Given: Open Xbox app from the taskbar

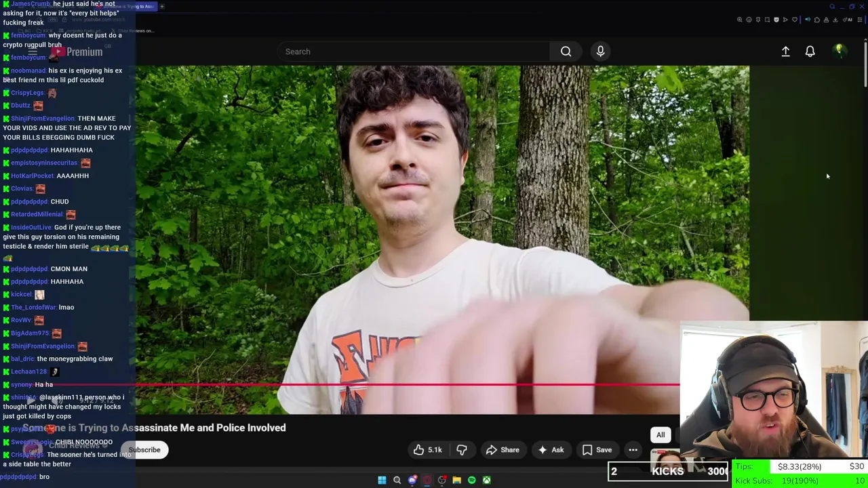Looking at the screenshot, I should [x=487, y=481].
